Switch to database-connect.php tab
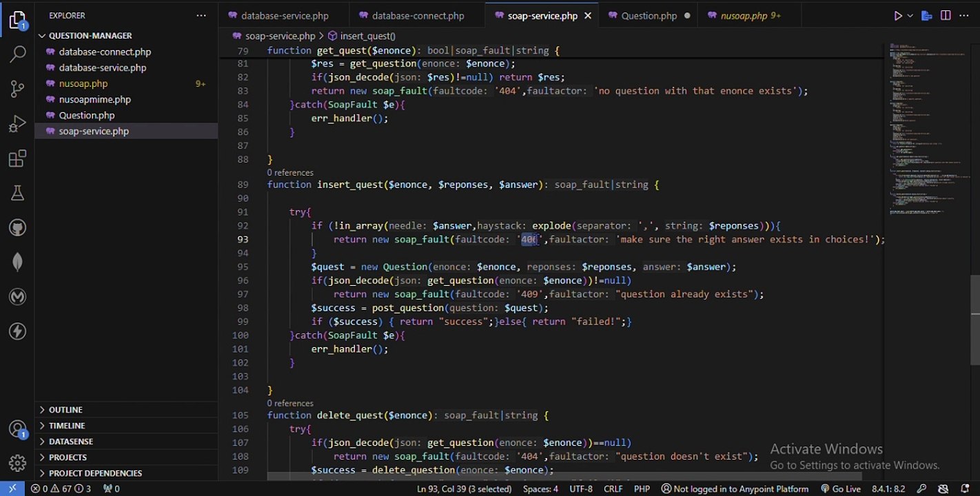 click(418, 15)
